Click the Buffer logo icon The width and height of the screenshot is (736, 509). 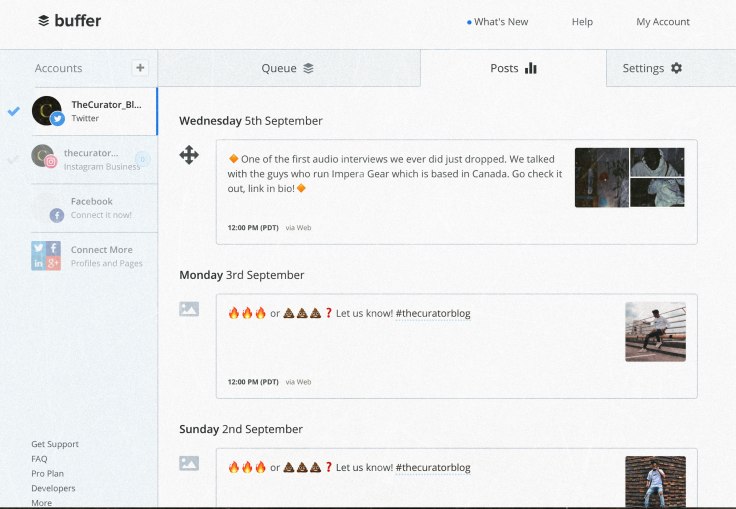click(x=44, y=21)
